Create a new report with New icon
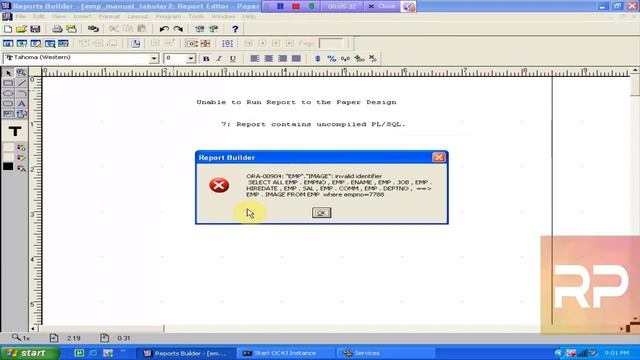The width and height of the screenshot is (640, 360). coord(8,29)
